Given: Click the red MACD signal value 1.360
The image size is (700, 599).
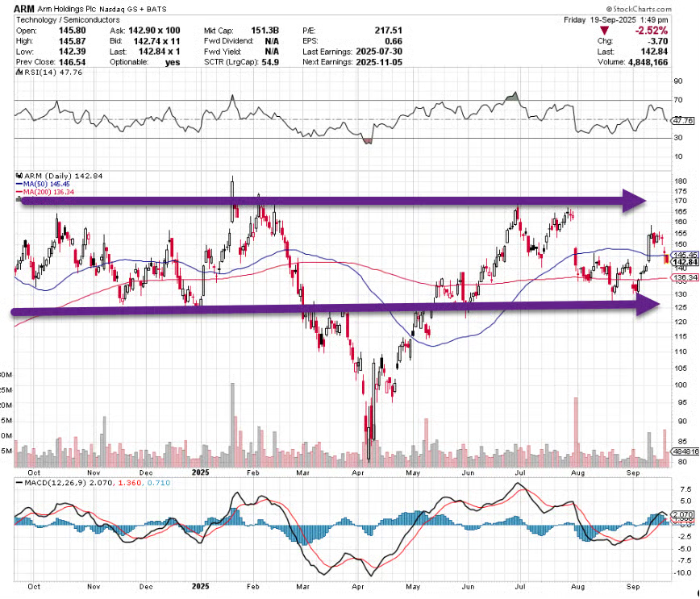Looking at the screenshot, I should (x=130, y=483).
